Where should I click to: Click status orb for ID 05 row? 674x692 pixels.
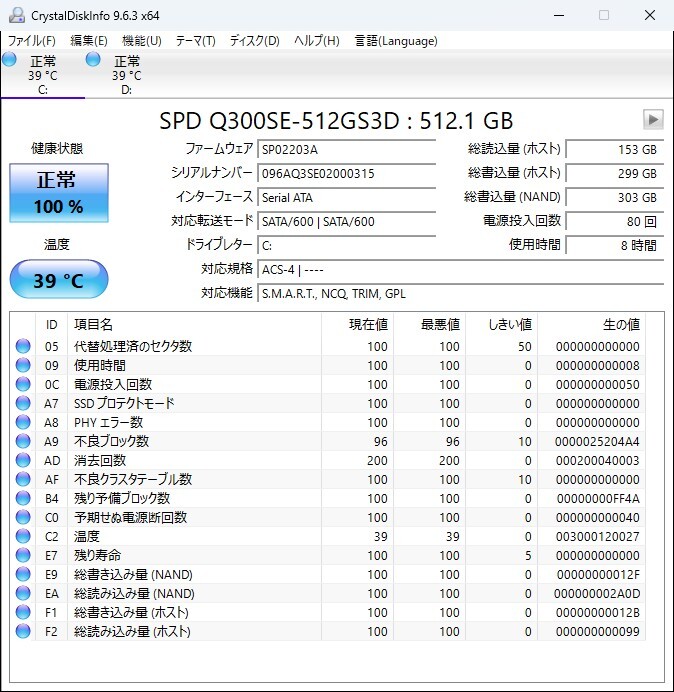[x=23, y=346]
